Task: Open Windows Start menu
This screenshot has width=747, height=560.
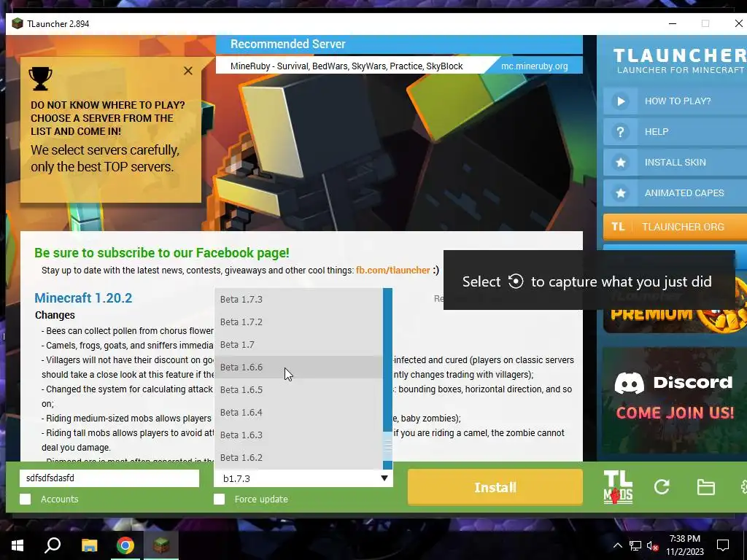Action: tap(18, 545)
